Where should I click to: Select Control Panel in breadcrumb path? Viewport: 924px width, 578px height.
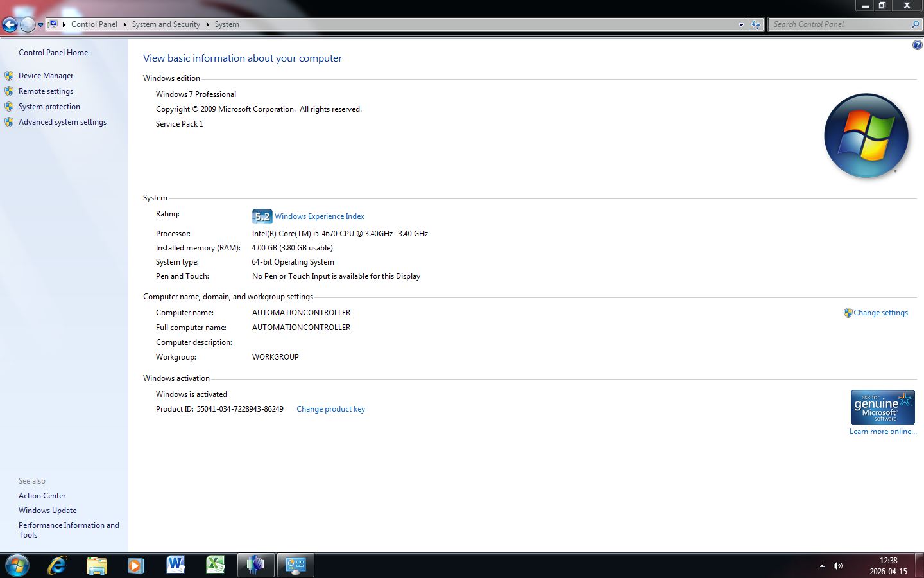[x=94, y=24]
